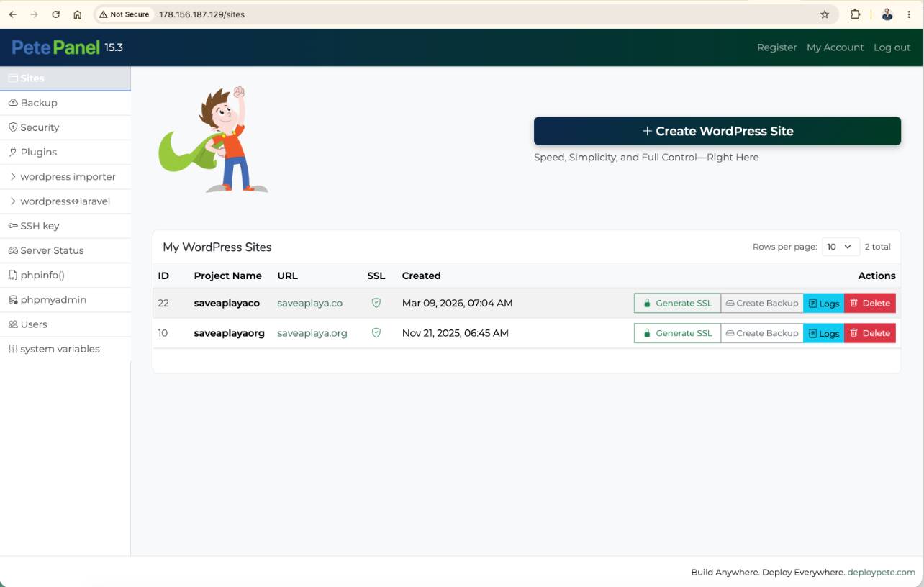924x587 pixels.
Task: Open the browser home page icon
Action: coord(78,14)
